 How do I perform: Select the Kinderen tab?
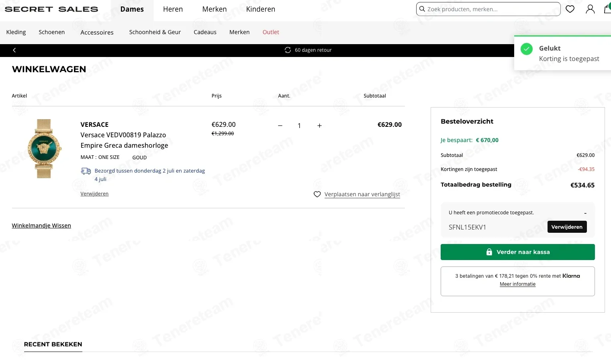[x=261, y=9]
